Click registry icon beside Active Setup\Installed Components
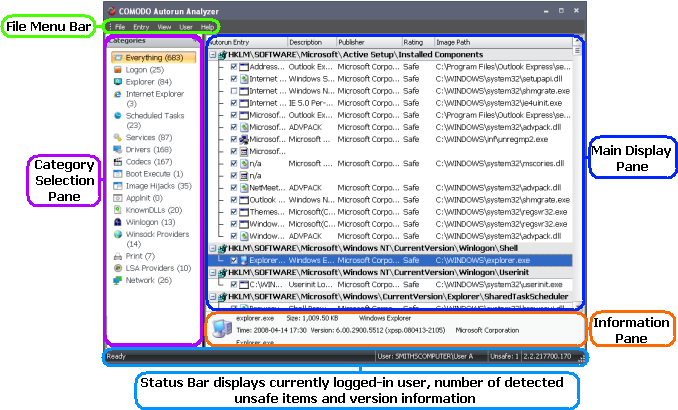This screenshot has width=678, height=410. (x=223, y=54)
